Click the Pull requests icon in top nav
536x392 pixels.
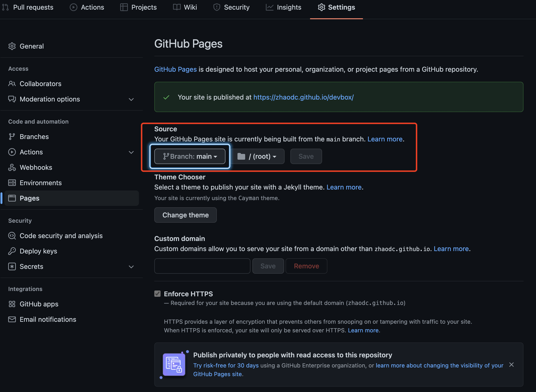(5, 7)
